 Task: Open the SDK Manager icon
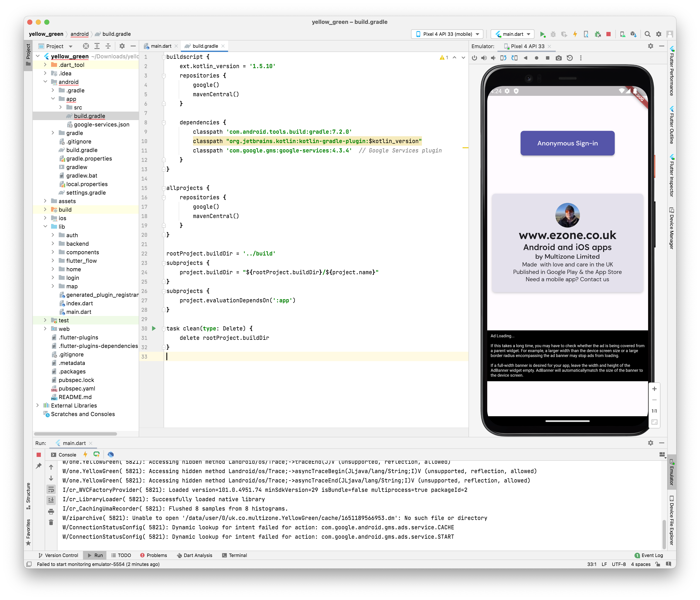click(633, 34)
